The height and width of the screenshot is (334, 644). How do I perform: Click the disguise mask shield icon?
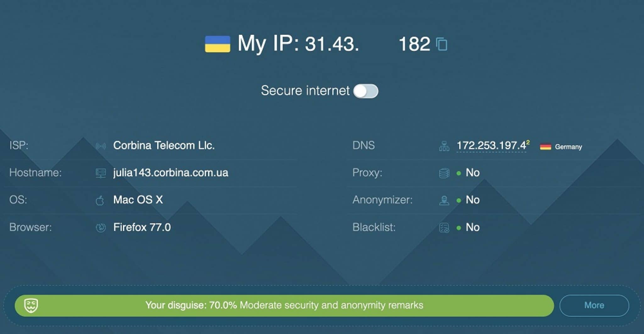coord(31,305)
